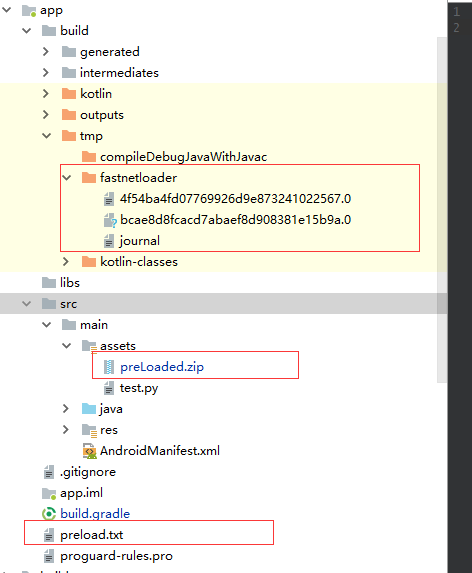The image size is (472, 573).
Task: Click the intermediates folder icon
Action: pos(69,73)
